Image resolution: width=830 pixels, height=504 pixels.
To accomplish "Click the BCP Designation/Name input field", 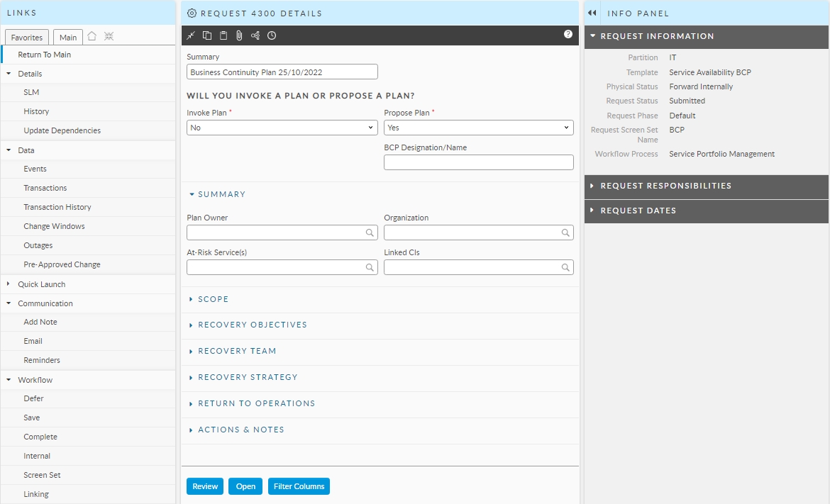I will [478, 162].
